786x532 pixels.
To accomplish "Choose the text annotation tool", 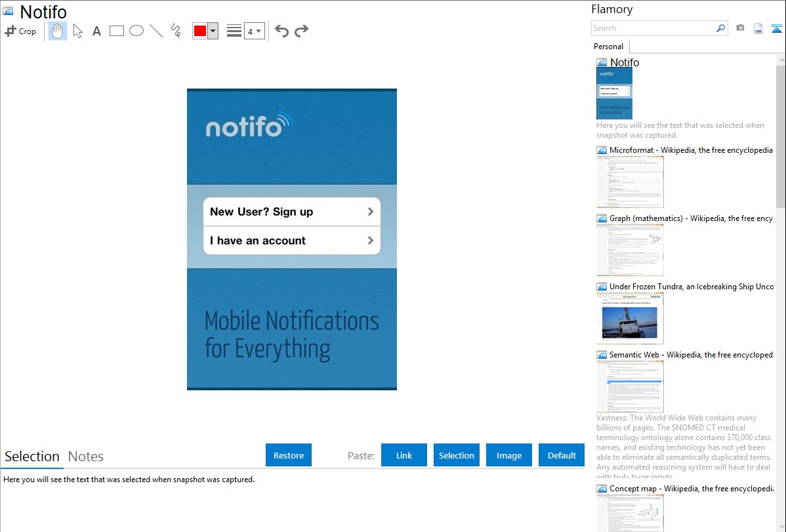I will pos(96,31).
